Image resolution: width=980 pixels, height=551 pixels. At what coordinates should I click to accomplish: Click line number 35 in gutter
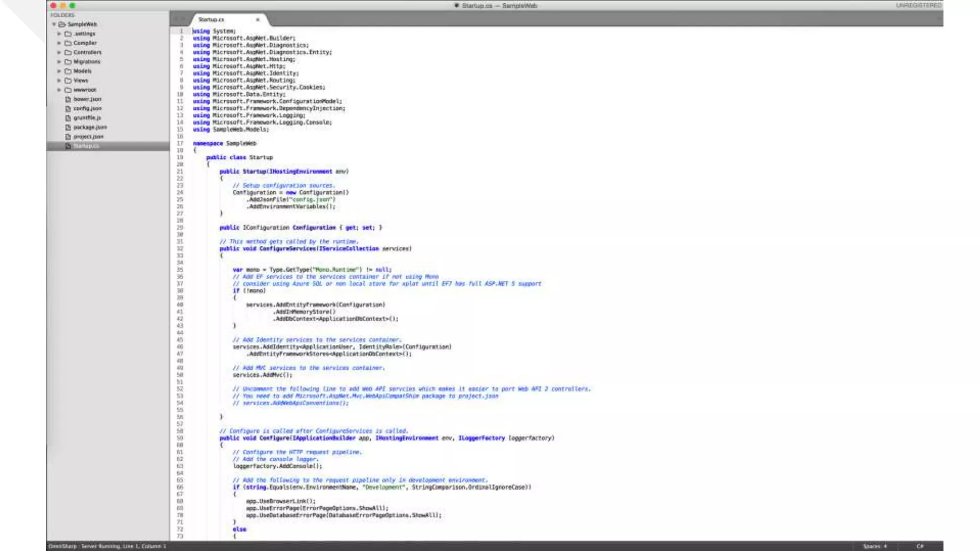[x=180, y=270]
